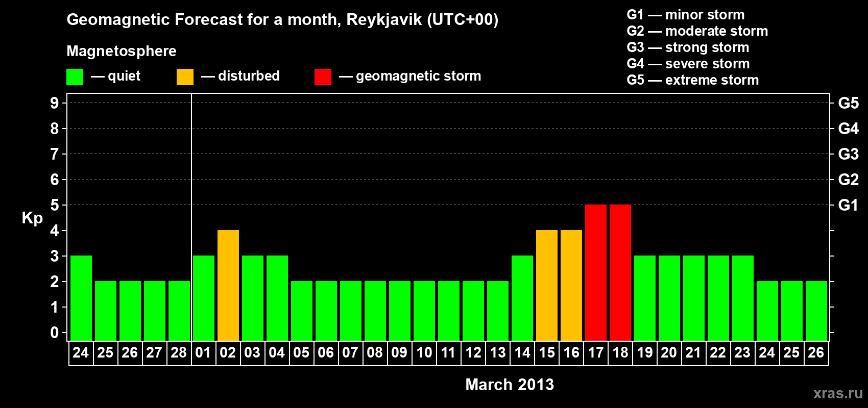Viewport: 868px width, 408px height.
Task: Click date label 09 on the axis
Action: [399, 353]
